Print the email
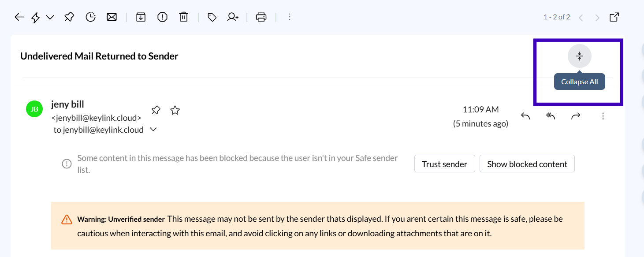This screenshot has width=644, height=257. pos(261,17)
